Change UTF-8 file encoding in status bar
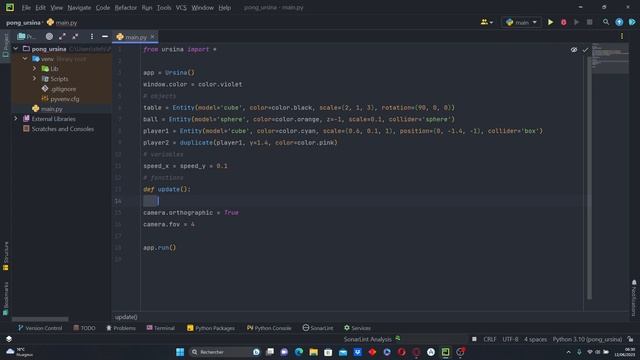The image size is (640, 360). coord(510,339)
